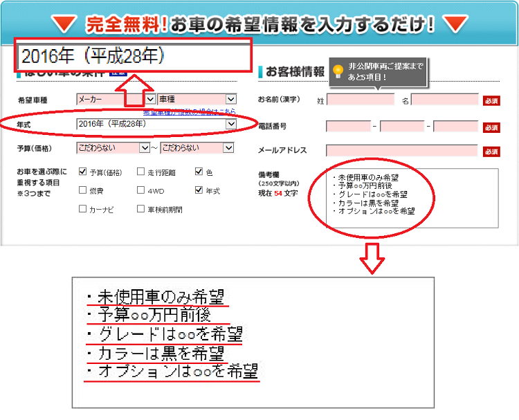Expand the 車種 dropdown
The image size is (519, 420).
[x=197, y=100]
